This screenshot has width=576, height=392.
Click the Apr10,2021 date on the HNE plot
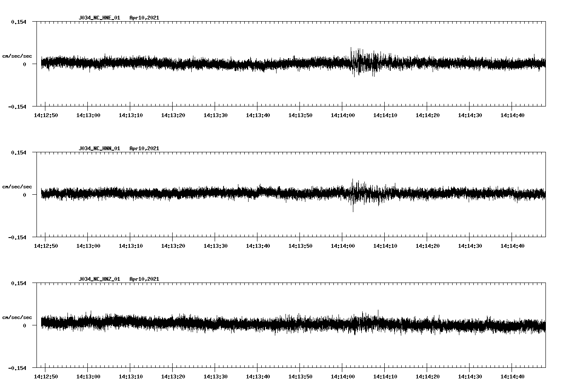pyautogui.click(x=145, y=18)
